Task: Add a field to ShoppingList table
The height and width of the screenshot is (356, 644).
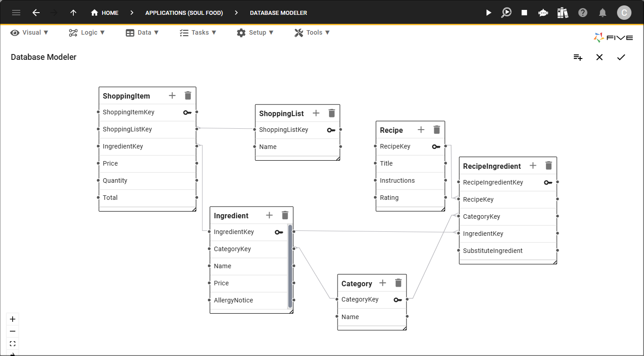Action: coord(316,113)
